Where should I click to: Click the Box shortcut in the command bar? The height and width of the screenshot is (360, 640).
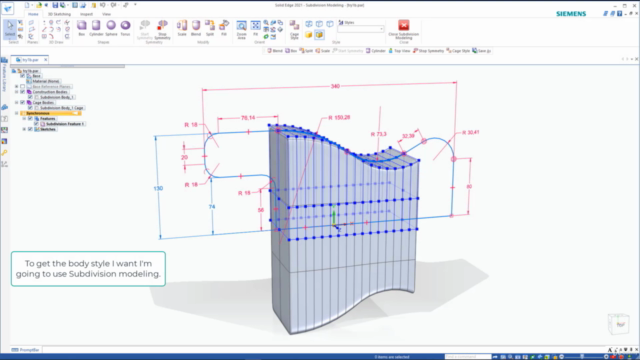291,51
